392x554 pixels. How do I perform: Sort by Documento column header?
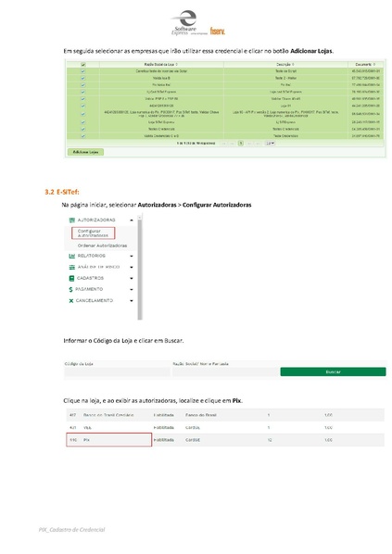(x=365, y=64)
